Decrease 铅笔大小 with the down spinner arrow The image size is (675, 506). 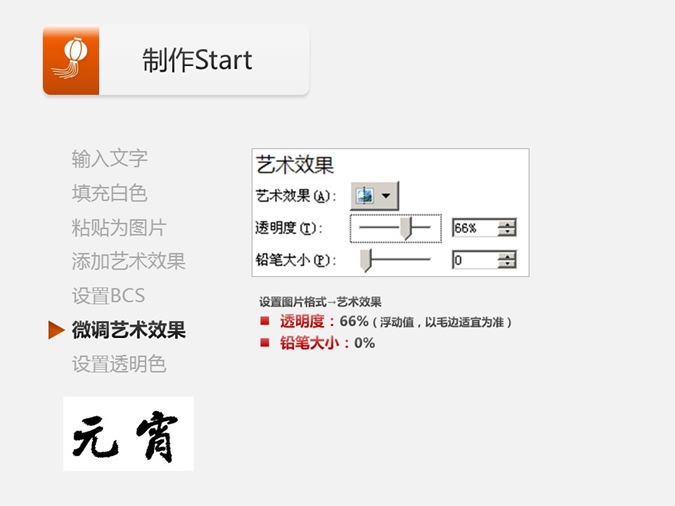pos(508,265)
